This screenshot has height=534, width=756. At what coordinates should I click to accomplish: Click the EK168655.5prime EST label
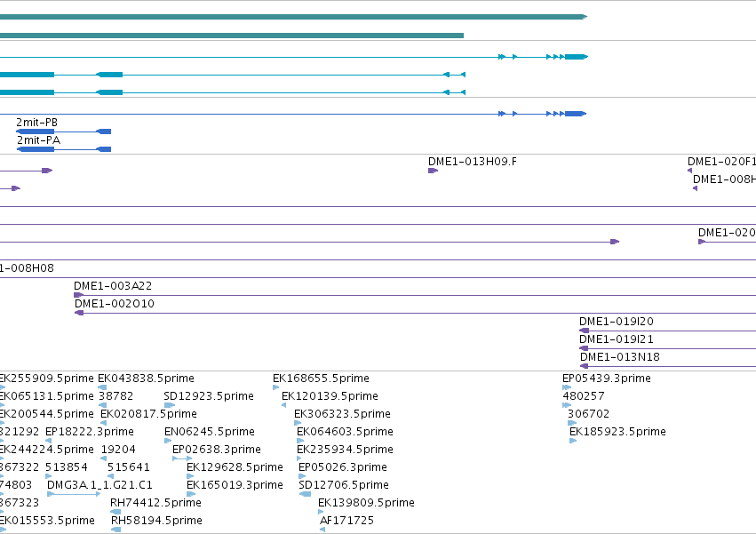pos(321,379)
